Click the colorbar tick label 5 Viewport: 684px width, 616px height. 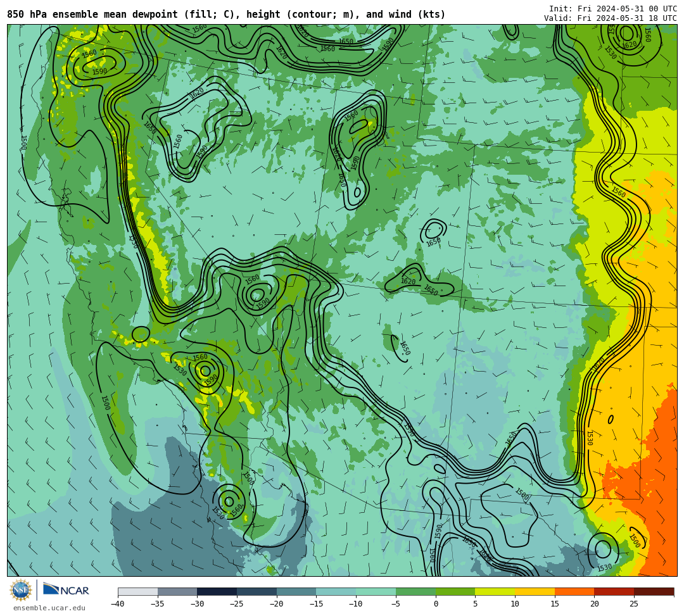pos(476,604)
